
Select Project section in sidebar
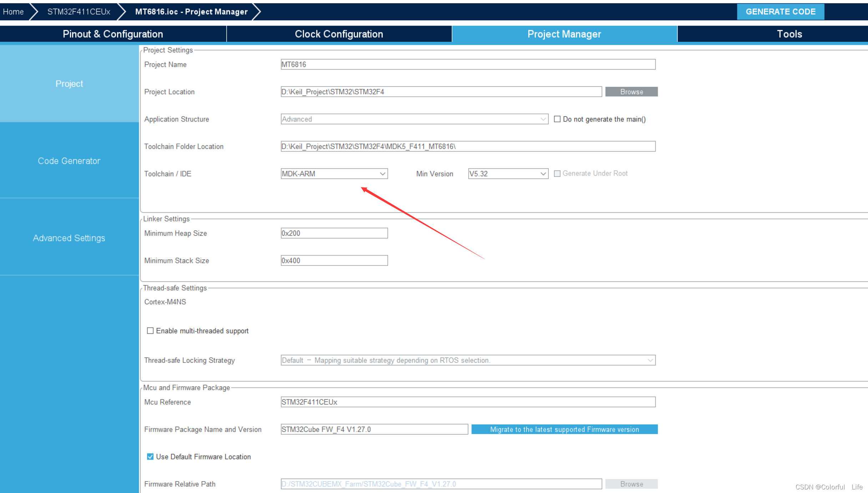click(x=69, y=84)
